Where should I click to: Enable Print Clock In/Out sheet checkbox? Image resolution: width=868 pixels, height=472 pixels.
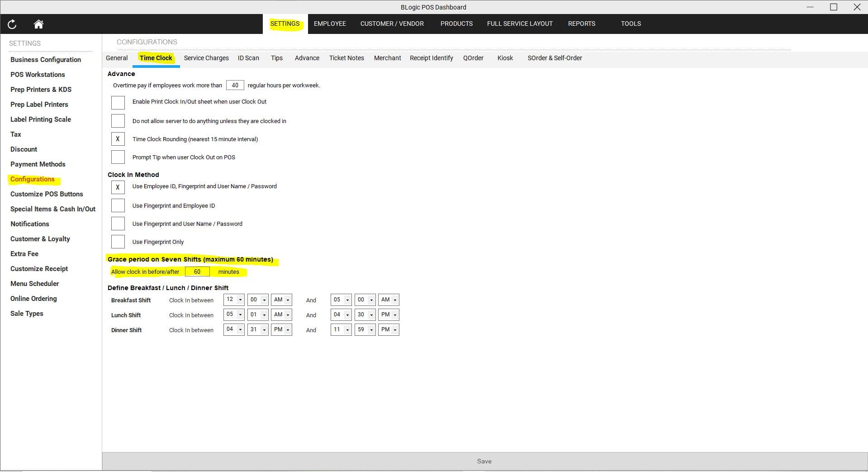point(118,102)
